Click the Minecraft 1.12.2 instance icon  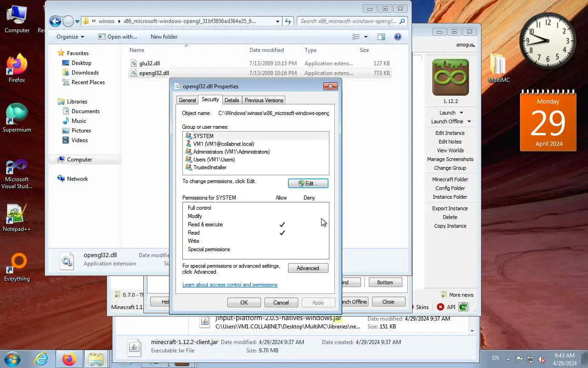[450, 77]
